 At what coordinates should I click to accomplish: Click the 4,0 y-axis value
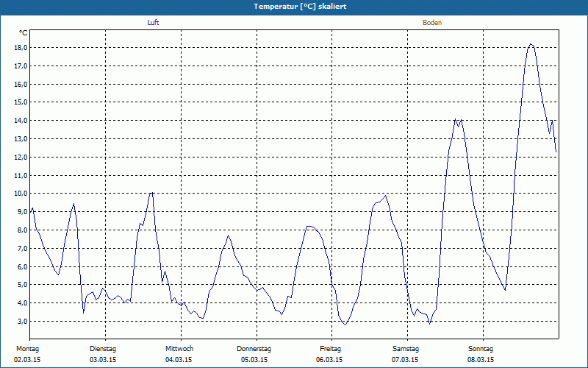[23, 303]
